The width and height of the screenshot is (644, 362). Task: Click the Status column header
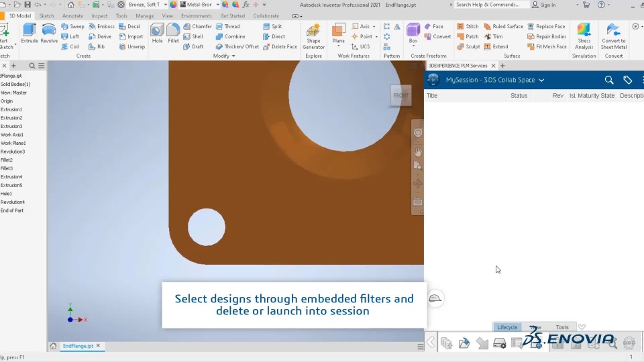tap(519, 96)
